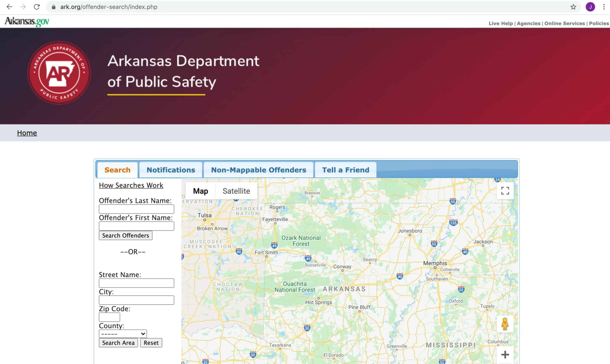Open the How Searches Work link
The height and width of the screenshot is (364, 610).
[x=131, y=185]
